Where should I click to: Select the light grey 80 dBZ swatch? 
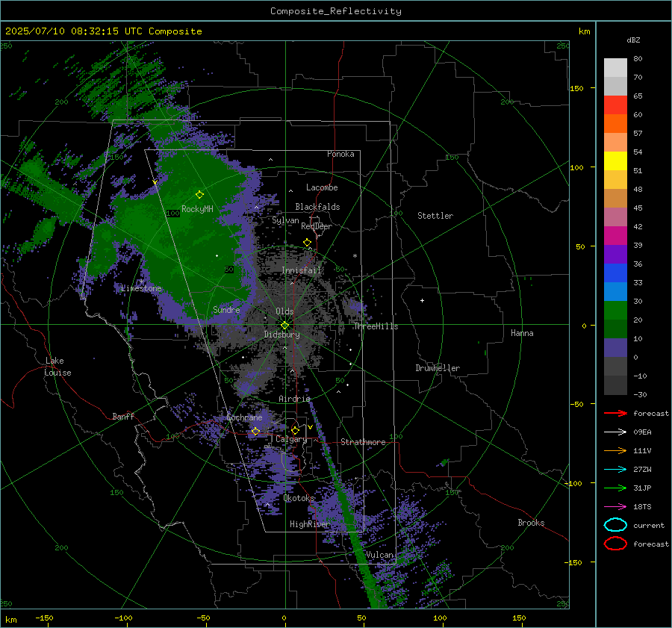coord(615,68)
